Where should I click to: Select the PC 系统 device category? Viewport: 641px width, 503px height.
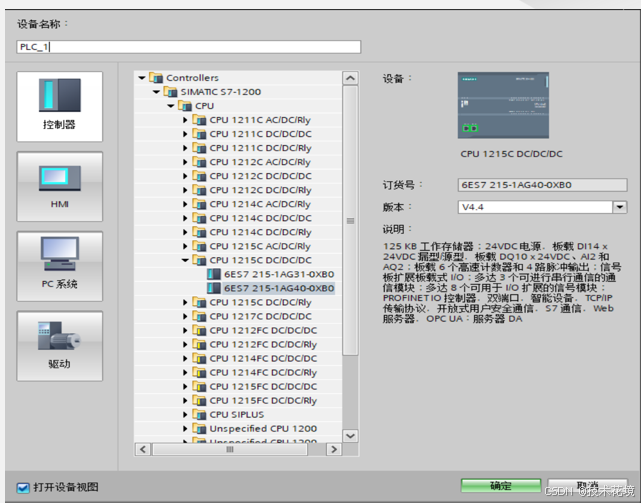pos(60,266)
